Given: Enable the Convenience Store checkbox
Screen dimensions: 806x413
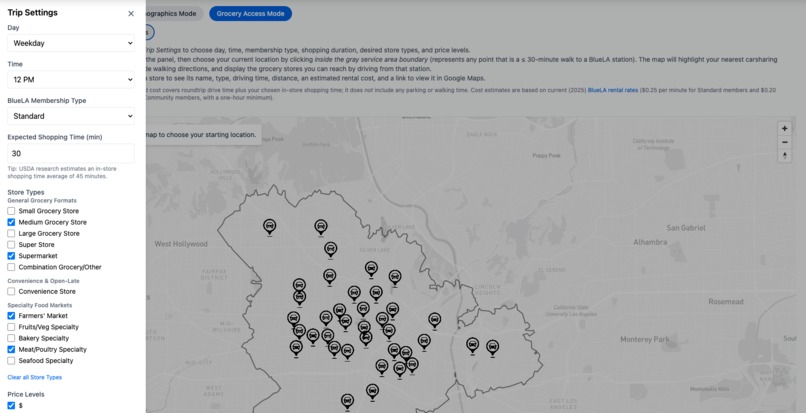Looking at the screenshot, I should (11, 291).
